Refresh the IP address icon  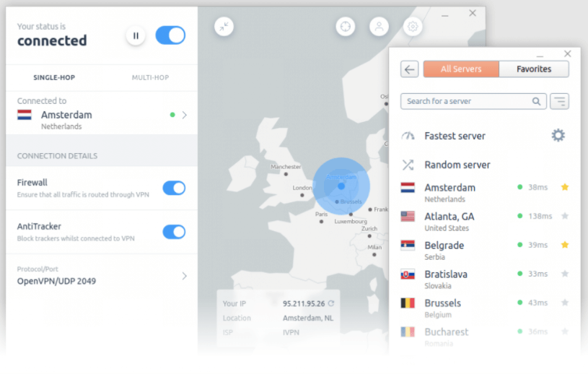pos(330,303)
